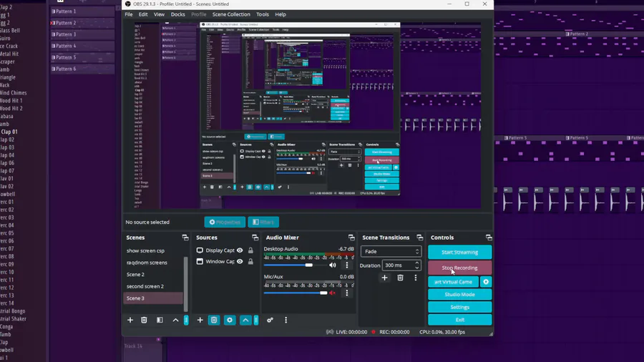Lock the Window Capture source

(250, 261)
